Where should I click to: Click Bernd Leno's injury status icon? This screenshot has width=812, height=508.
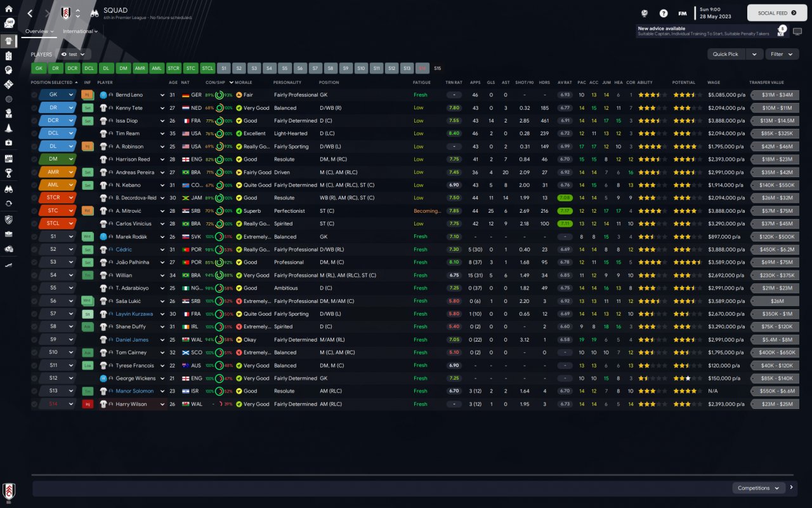click(88, 95)
